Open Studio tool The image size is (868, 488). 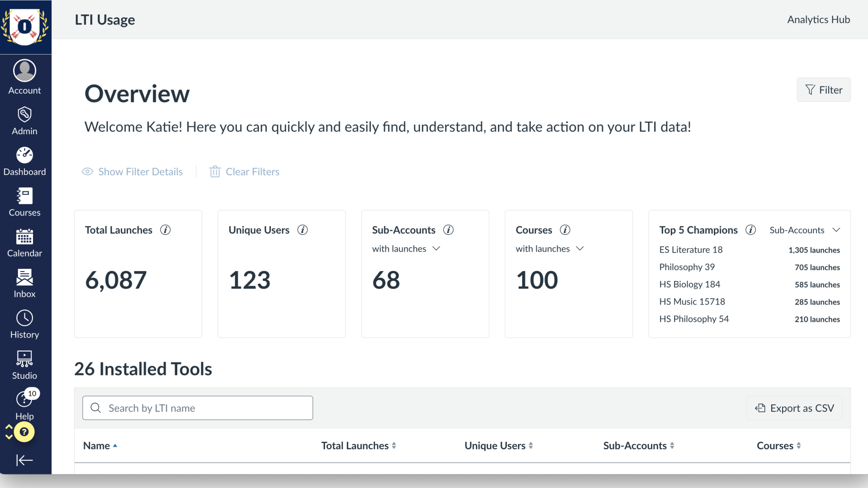click(24, 364)
